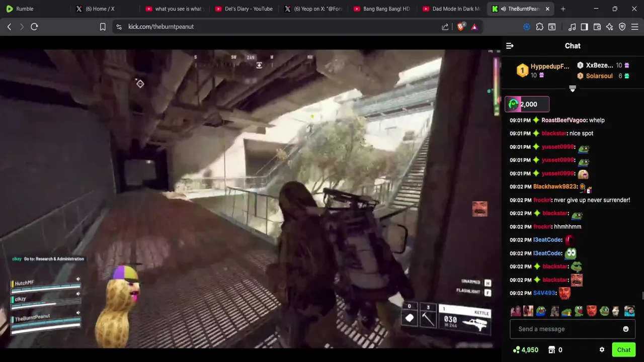This screenshot has width=644, height=362.
Task: Open the media control music note icon
Action: pyautogui.click(x=572, y=27)
